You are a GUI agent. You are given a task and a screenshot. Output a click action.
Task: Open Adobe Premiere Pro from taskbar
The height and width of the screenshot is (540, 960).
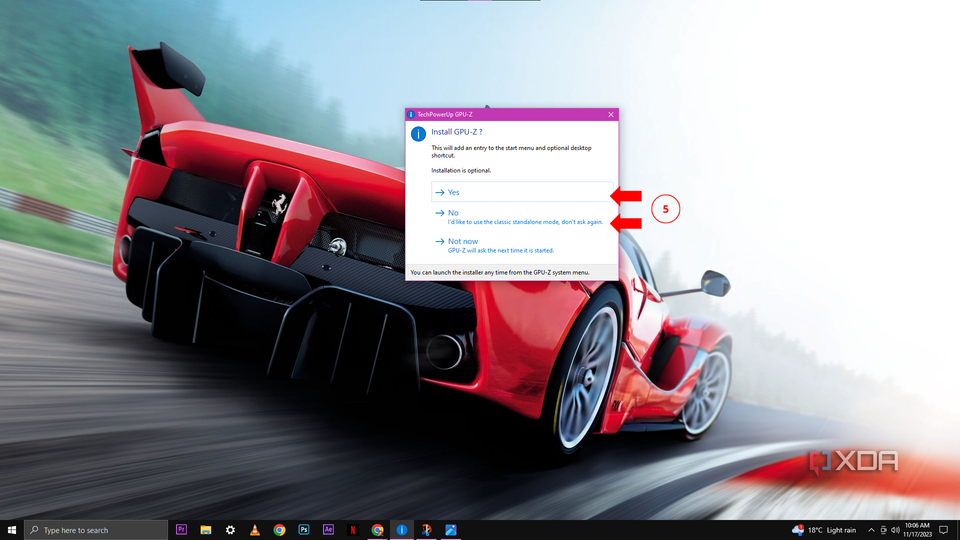click(181, 530)
